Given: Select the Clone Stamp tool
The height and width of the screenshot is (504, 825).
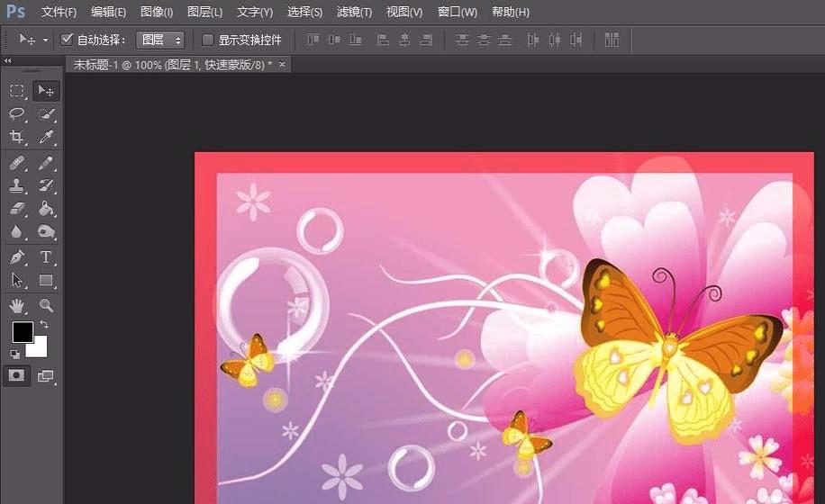Looking at the screenshot, I should coord(17,185).
